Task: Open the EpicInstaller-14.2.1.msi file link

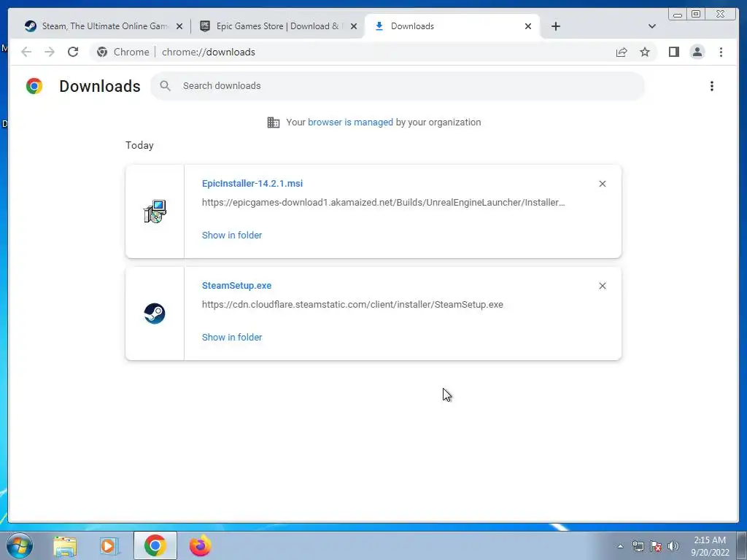Action: point(252,183)
